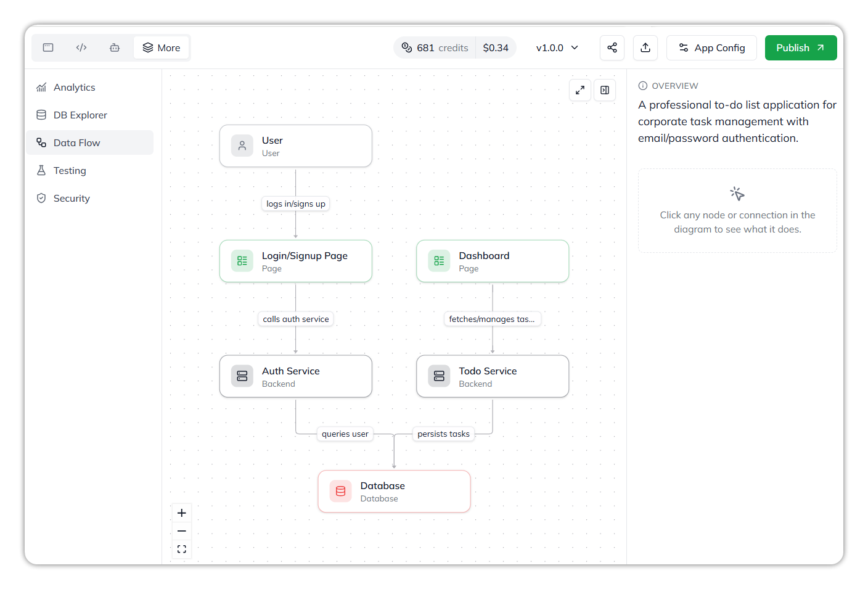Viewport: 868px width, 589px height.
Task: Click the export upload icon button
Action: click(x=645, y=47)
